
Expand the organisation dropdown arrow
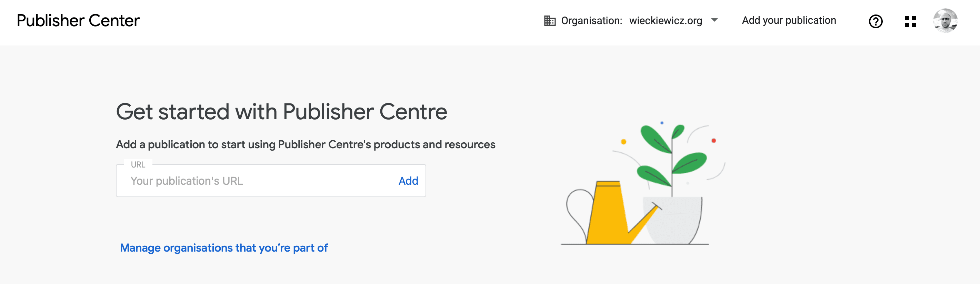click(714, 20)
